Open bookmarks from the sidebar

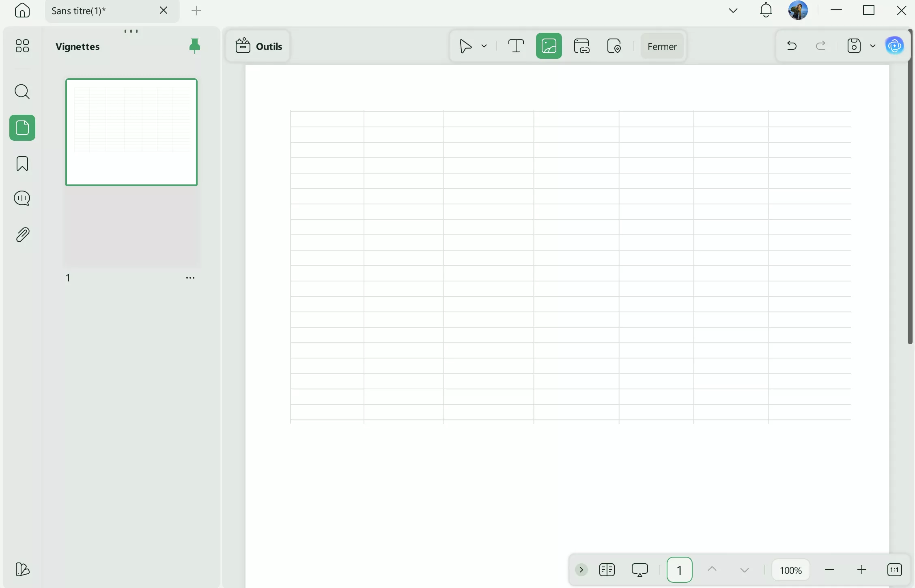(x=22, y=163)
